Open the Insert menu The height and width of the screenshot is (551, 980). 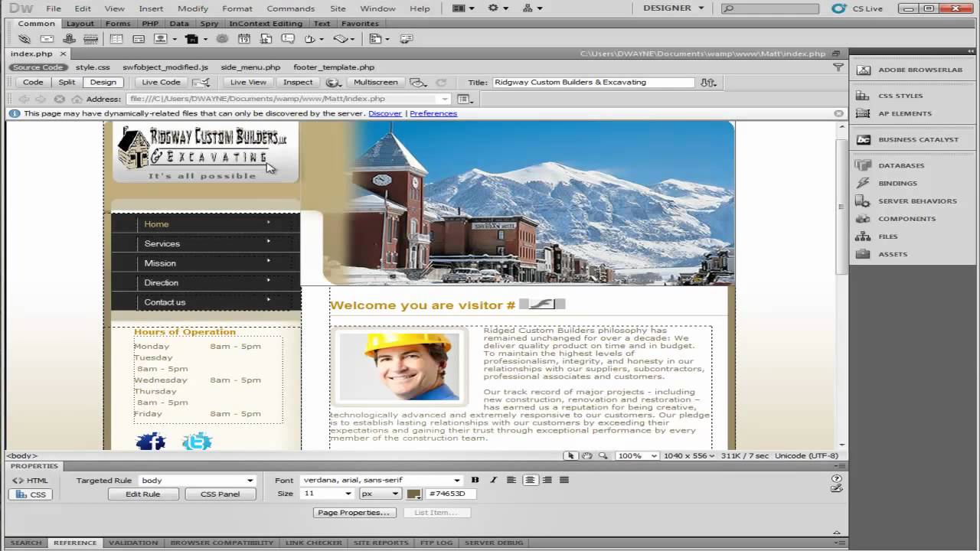tap(151, 8)
